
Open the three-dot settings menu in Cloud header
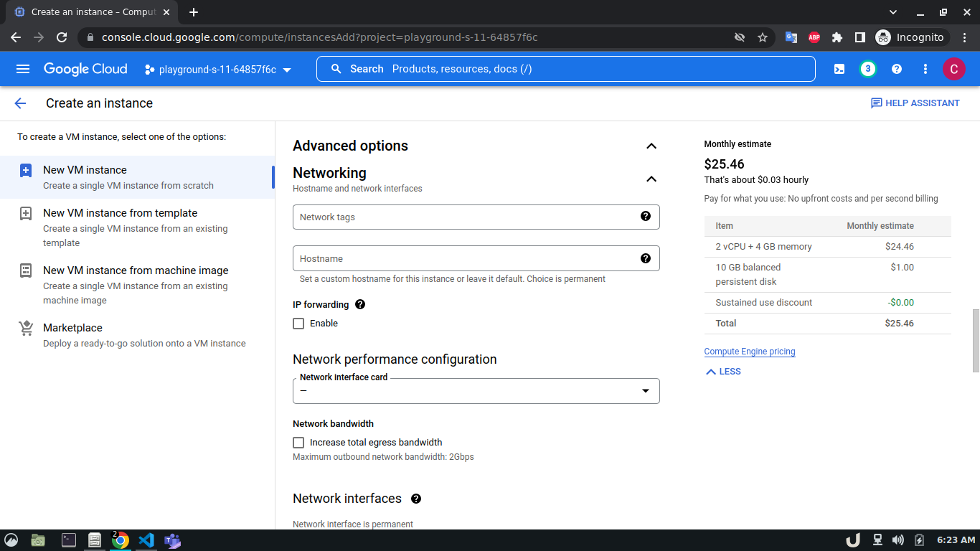[925, 69]
